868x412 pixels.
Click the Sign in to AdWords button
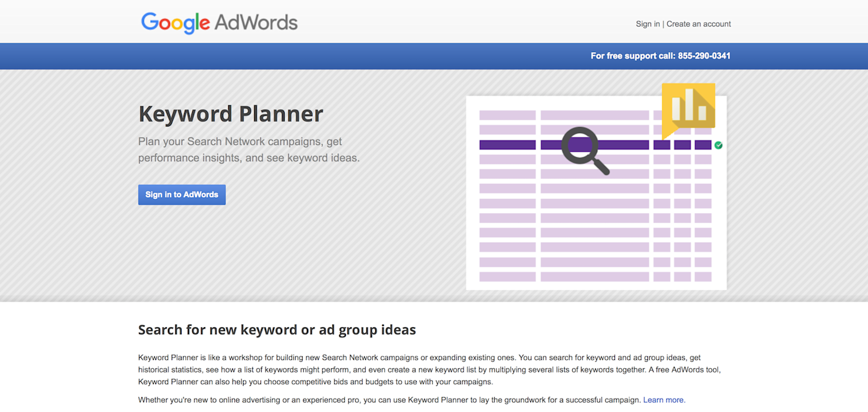(182, 195)
